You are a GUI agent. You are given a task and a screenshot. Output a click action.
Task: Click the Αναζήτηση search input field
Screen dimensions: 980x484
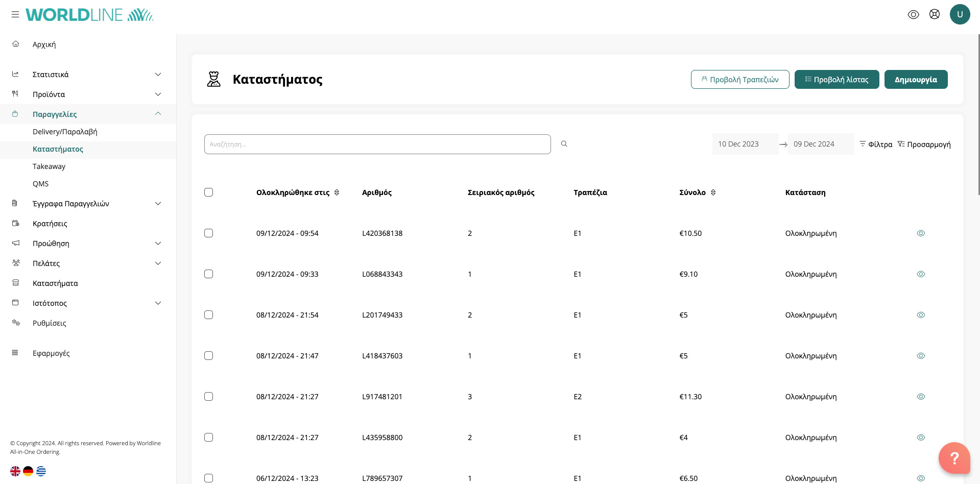pos(377,144)
